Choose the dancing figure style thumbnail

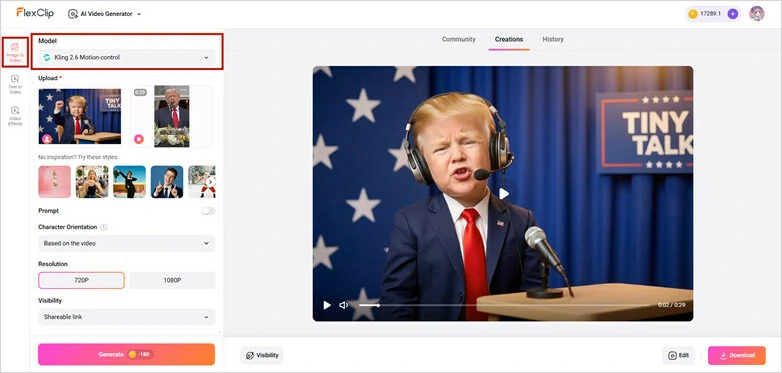[129, 182]
